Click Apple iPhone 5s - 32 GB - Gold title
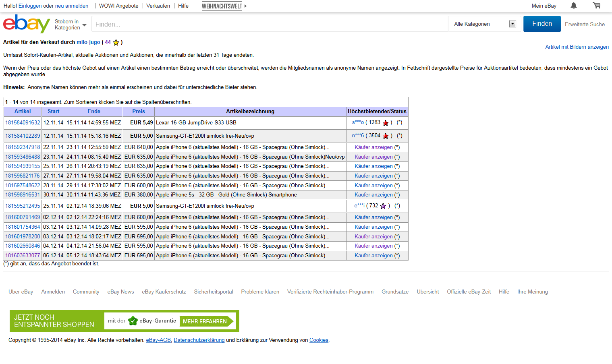Viewport: 612px width, 364px height. 226,194
